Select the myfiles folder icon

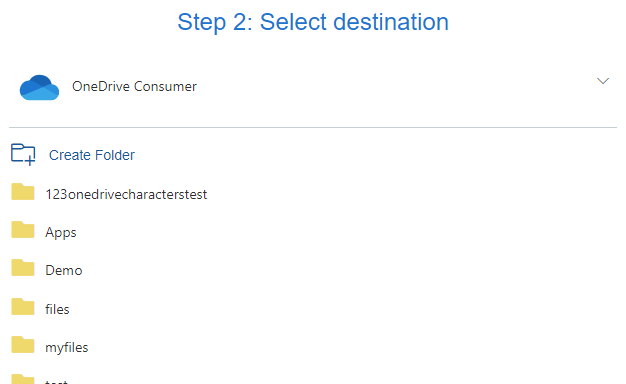tap(23, 345)
